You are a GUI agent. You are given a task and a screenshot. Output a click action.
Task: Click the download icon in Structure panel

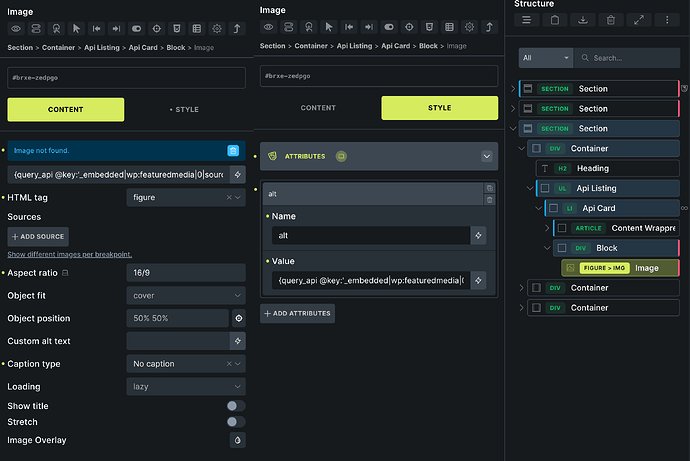click(583, 20)
